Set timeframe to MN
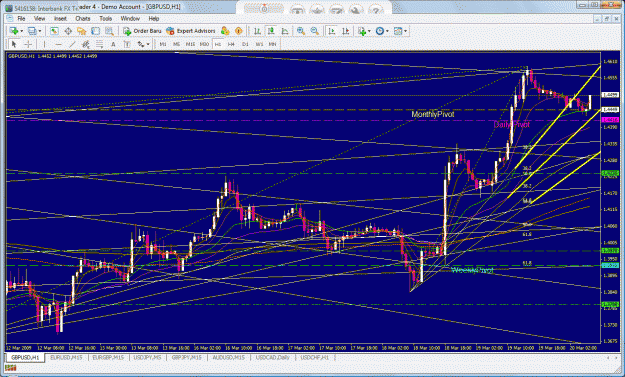The height and width of the screenshot is (377, 625). pyautogui.click(x=273, y=44)
